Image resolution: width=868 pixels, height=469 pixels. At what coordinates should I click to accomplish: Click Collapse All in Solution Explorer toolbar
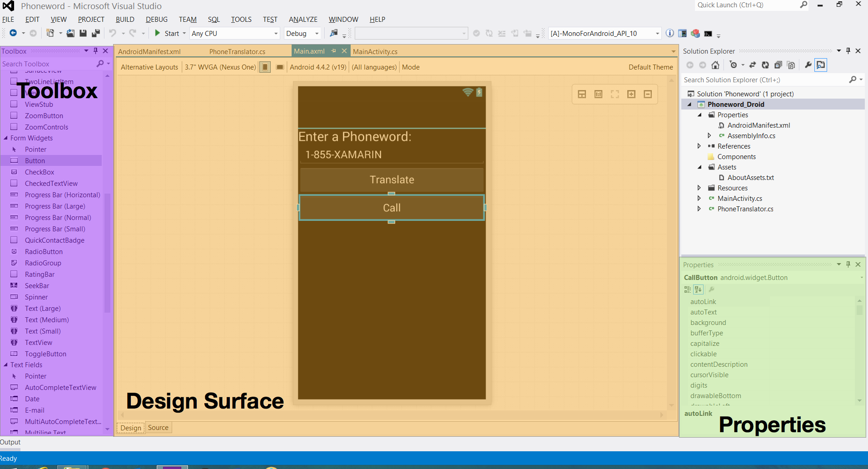point(778,65)
